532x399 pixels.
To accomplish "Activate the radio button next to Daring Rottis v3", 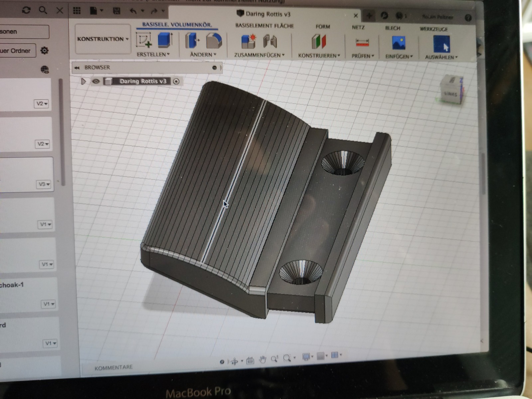I will pos(176,81).
